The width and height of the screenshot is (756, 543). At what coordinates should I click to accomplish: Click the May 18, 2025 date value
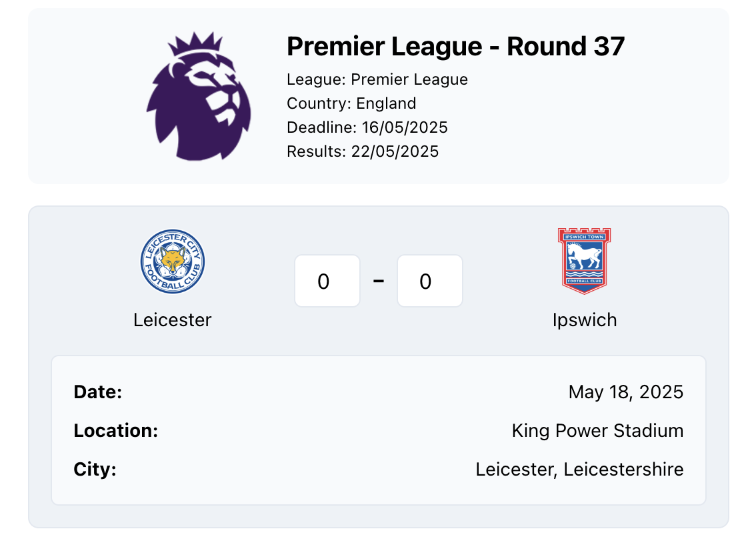(626, 392)
